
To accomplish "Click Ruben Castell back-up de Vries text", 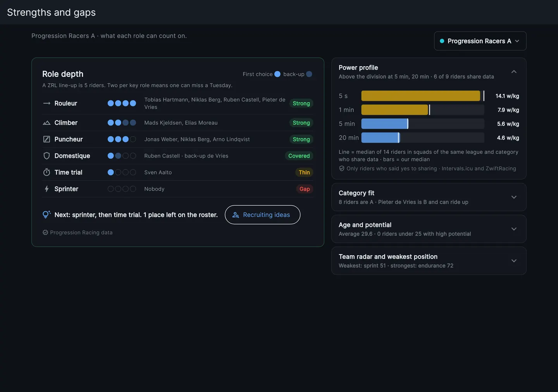I will click(x=186, y=156).
